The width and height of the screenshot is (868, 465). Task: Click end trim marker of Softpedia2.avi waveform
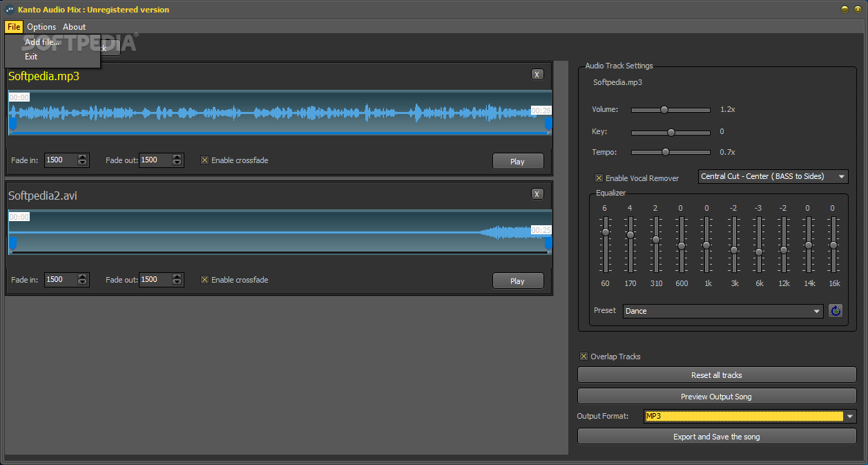[548, 243]
